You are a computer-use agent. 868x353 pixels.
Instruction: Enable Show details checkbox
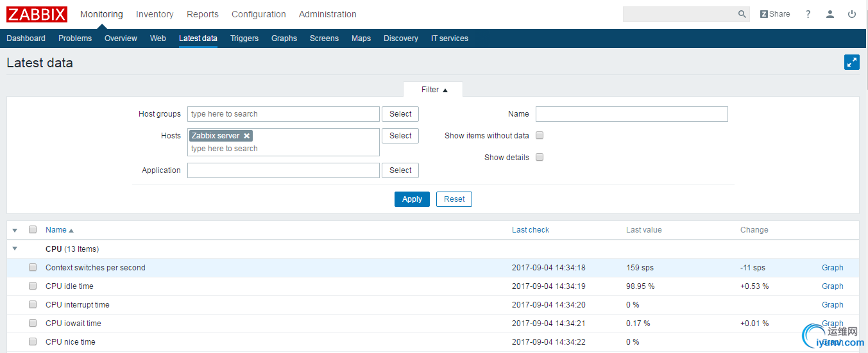tap(540, 157)
